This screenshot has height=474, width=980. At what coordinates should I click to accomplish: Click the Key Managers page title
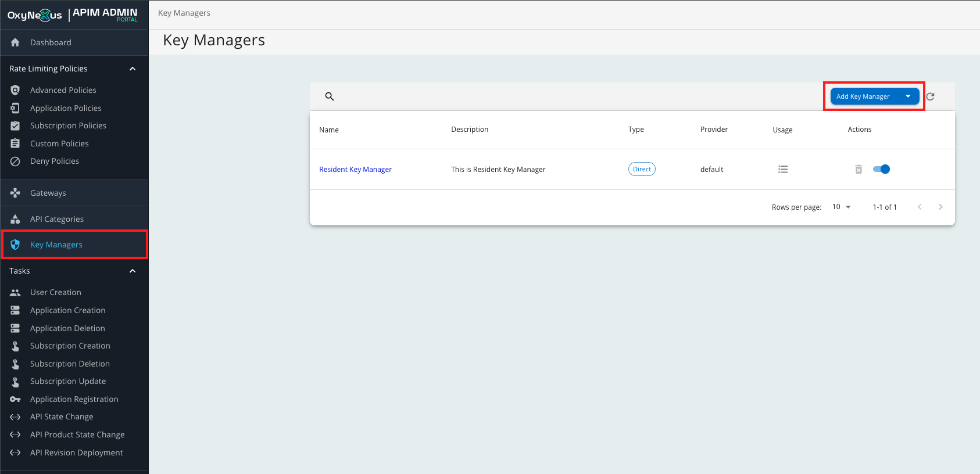point(214,40)
